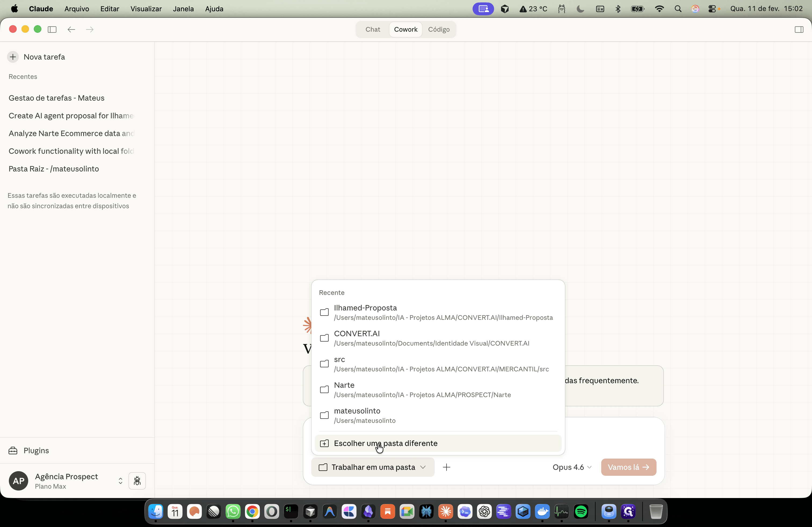Click the Vamos lá button
This screenshot has height=527, width=812.
(628, 467)
